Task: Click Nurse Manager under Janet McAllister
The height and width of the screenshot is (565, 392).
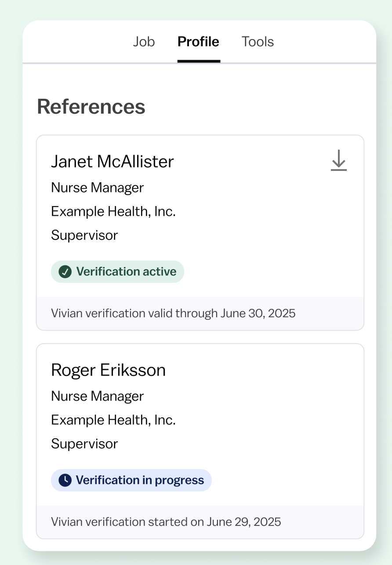Action: (98, 188)
